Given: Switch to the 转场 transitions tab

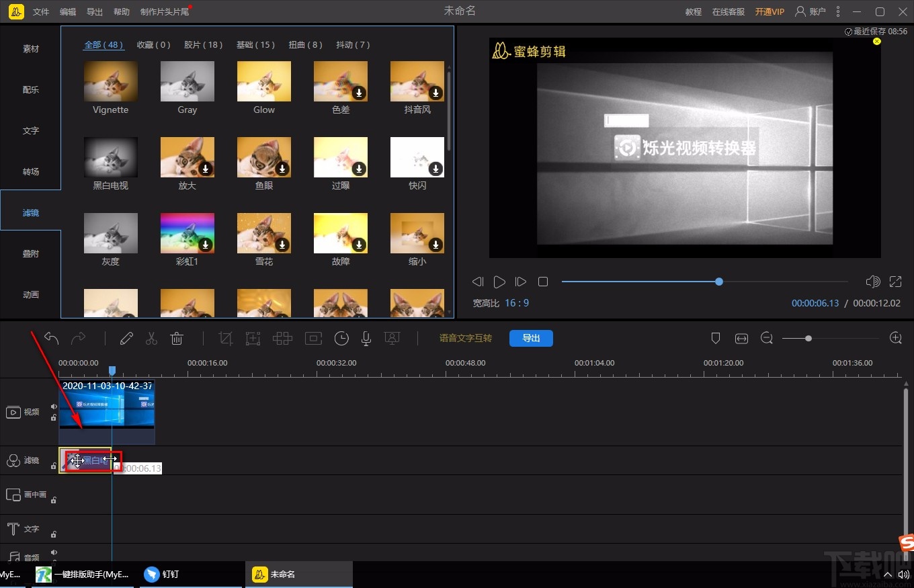Looking at the screenshot, I should (x=31, y=171).
